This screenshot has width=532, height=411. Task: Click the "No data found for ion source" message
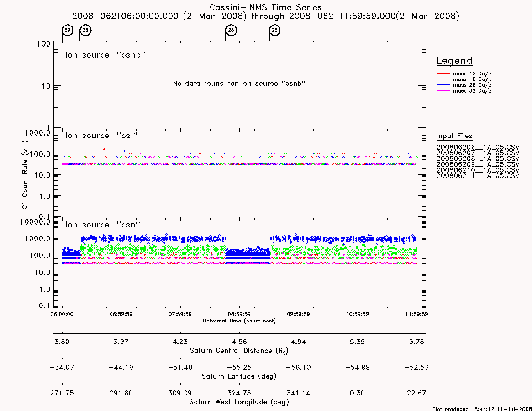pyautogui.click(x=239, y=83)
